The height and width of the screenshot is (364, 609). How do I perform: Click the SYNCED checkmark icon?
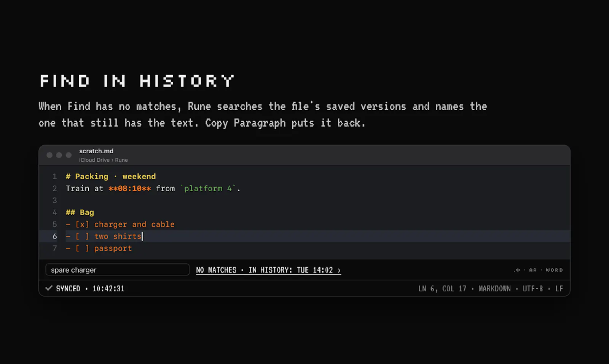[49, 288]
